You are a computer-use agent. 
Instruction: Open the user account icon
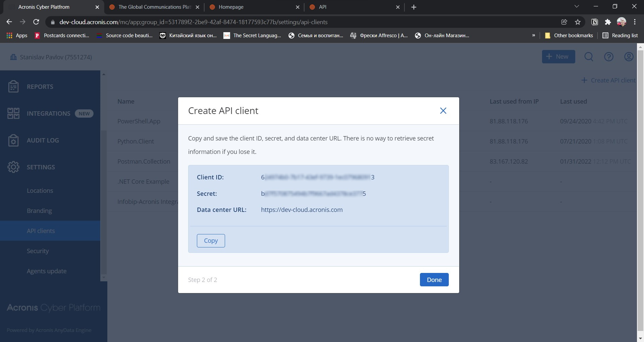pos(629,57)
